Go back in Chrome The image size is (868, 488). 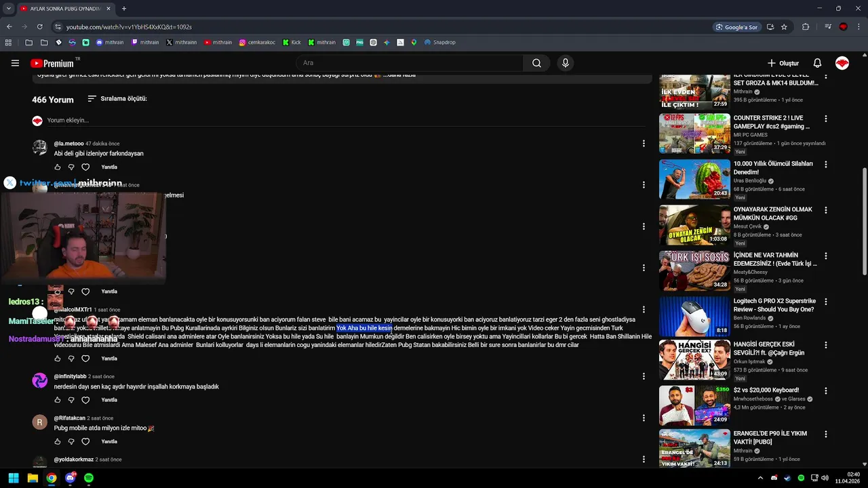[9, 27]
